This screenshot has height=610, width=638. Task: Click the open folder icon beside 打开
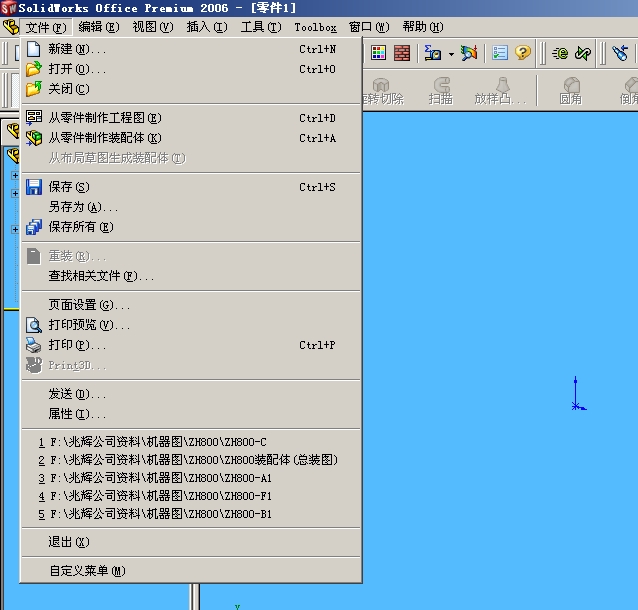[33, 69]
